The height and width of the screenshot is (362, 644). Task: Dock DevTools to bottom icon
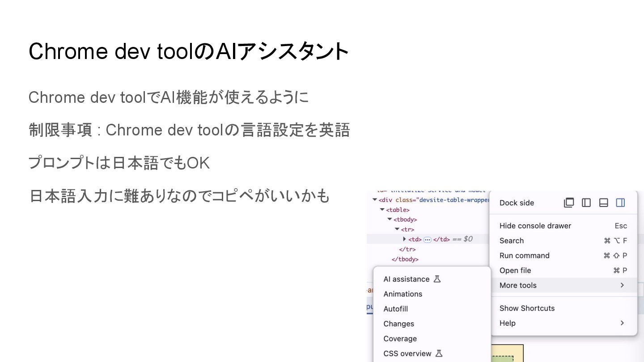click(x=603, y=202)
